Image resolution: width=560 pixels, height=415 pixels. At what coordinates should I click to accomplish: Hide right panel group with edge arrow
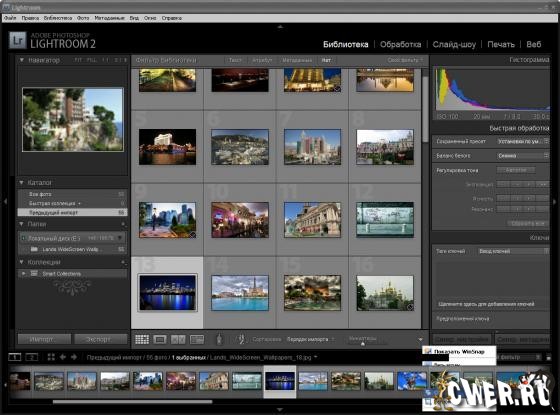coord(555,201)
